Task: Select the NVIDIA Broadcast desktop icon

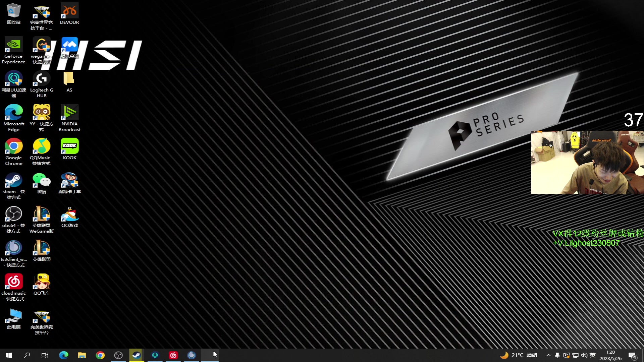Action: point(69,113)
